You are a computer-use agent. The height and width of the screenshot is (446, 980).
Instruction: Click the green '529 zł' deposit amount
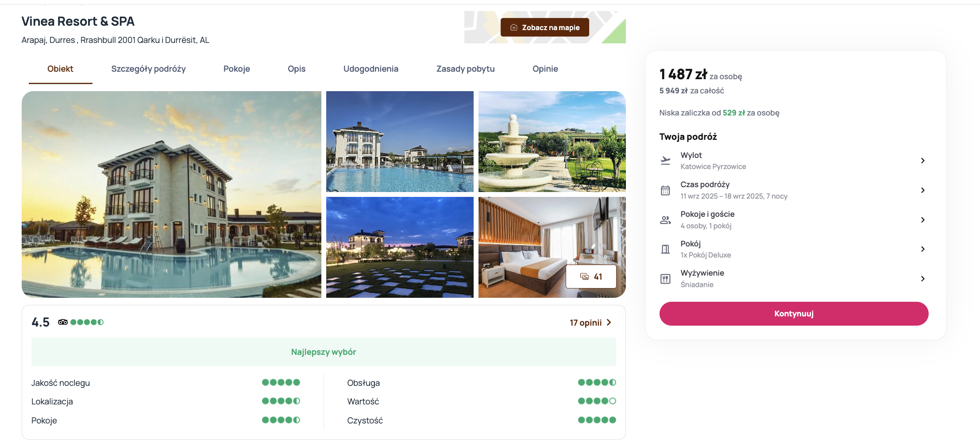(734, 113)
